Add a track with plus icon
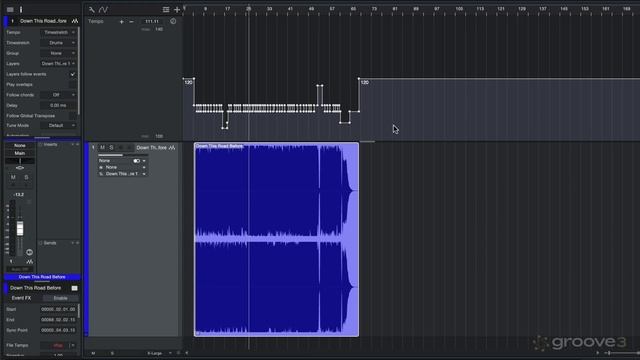 (x=177, y=9)
